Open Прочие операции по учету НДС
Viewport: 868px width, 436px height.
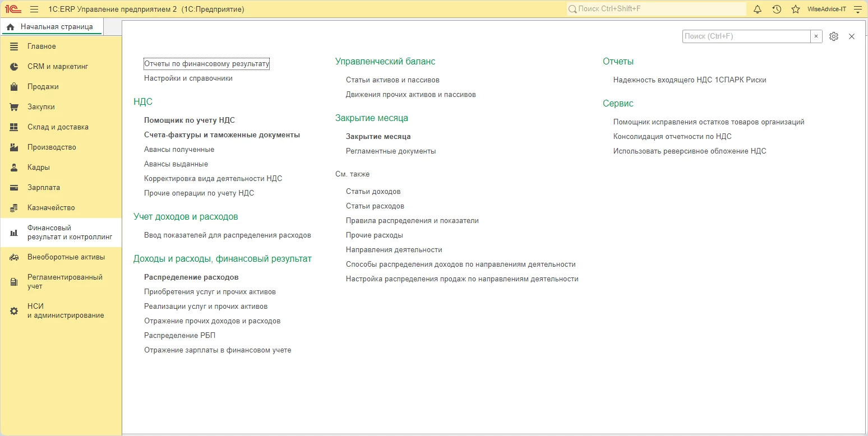click(199, 193)
